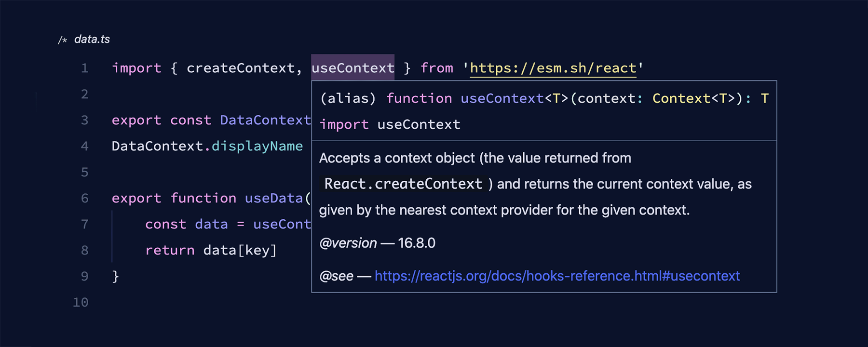The width and height of the screenshot is (868, 347).
Task: Click the import keyword at line 1
Action: coord(136,68)
